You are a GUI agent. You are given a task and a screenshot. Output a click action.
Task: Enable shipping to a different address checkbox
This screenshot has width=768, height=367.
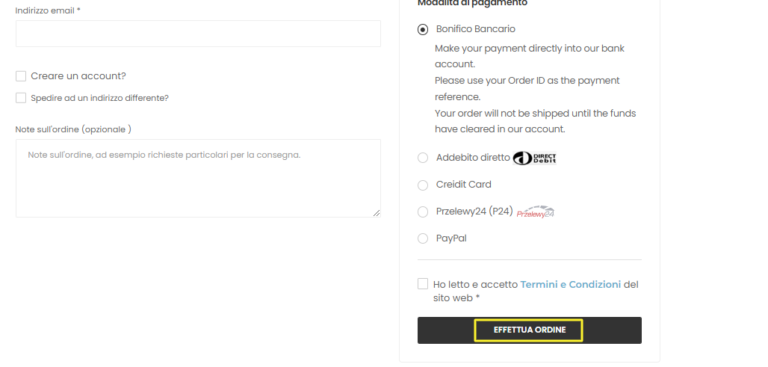[x=21, y=98]
